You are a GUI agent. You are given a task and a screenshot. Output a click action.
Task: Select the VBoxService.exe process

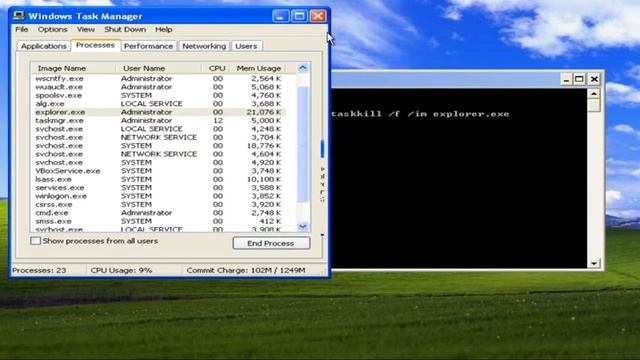click(x=159, y=171)
